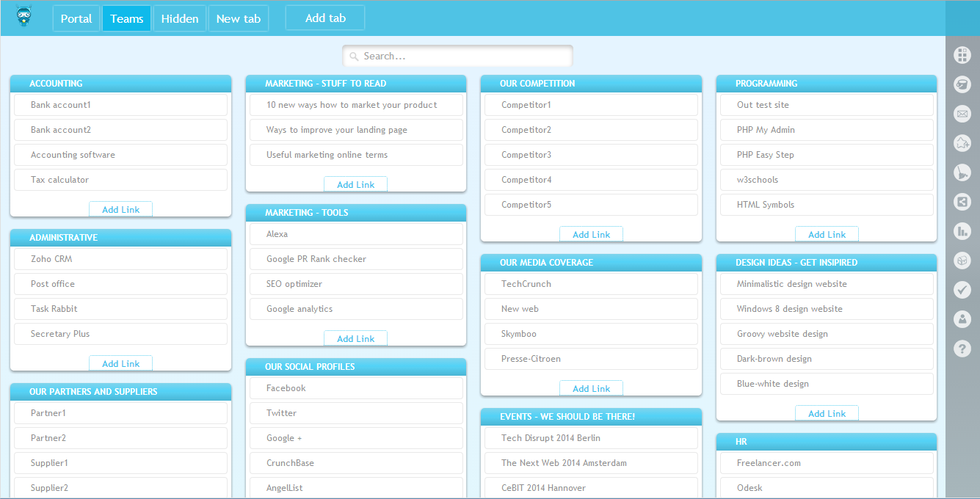This screenshot has width=980, height=499.
Task: Switch to the Portal tab
Action: (76, 18)
